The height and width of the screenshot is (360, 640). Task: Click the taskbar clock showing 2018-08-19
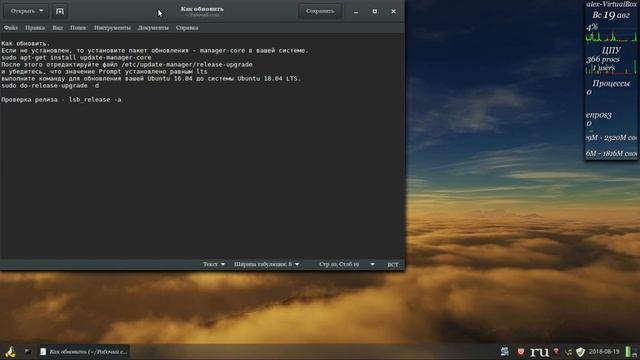(604, 351)
